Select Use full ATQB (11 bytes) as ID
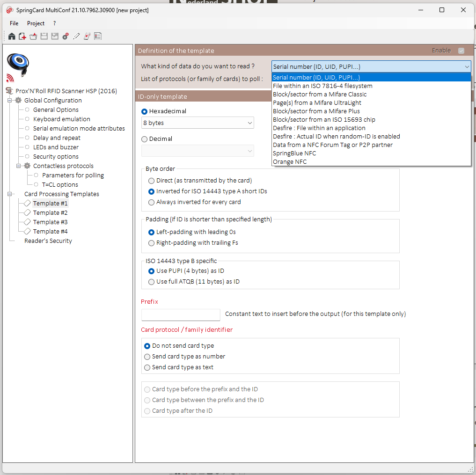476x475 pixels. [152, 282]
